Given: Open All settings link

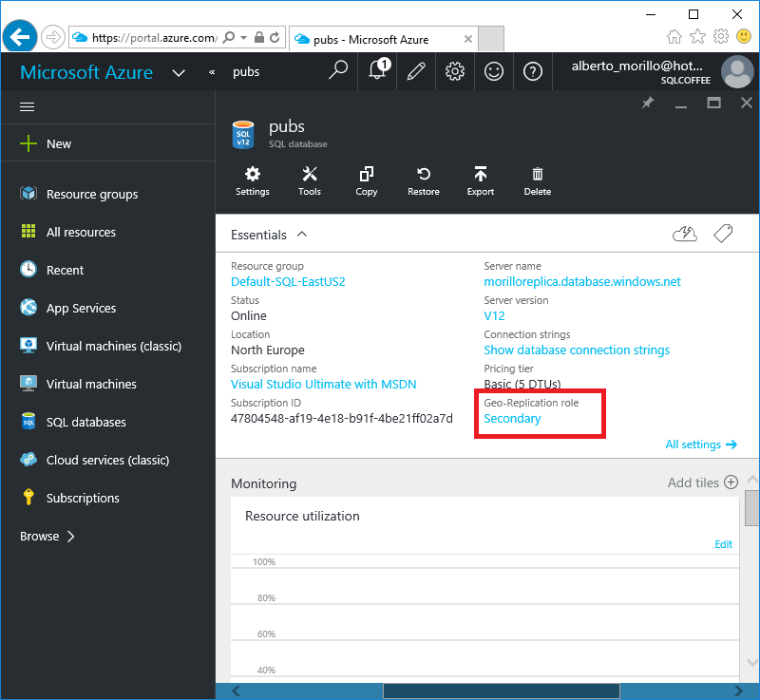Looking at the screenshot, I should pyautogui.click(x=701, y=445).
